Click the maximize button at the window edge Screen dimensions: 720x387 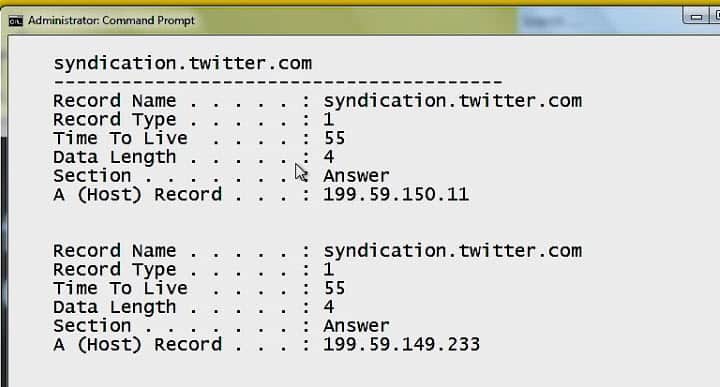click(x=715, y=16)
